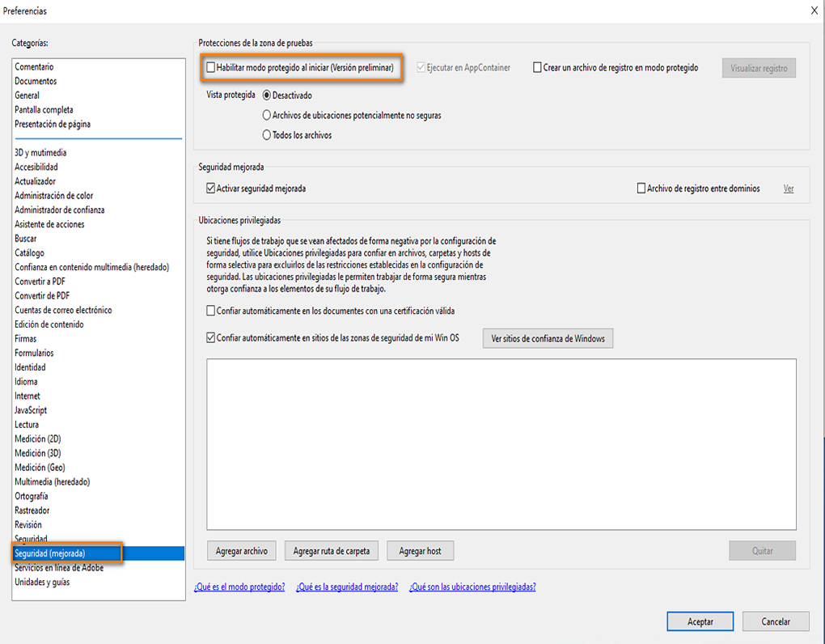Viewport: 825px width, 644px height.
Task: Click the "Agregar host" button
Action: pyautogui.click(x=420, y=550)
